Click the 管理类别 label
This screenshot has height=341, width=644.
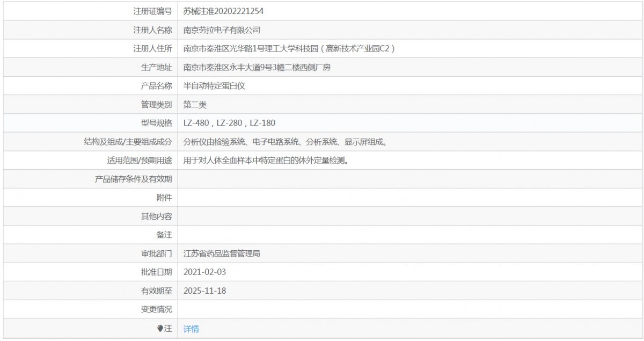point(156,105)
